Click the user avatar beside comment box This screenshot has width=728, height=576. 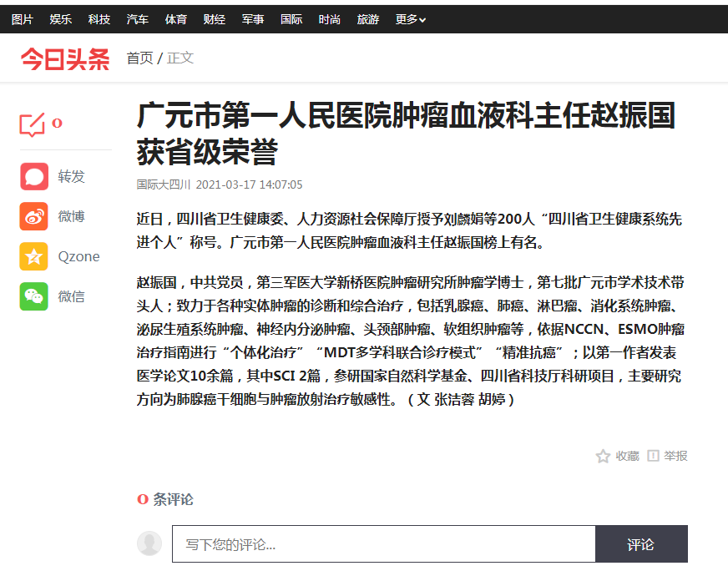pos(149,543)
